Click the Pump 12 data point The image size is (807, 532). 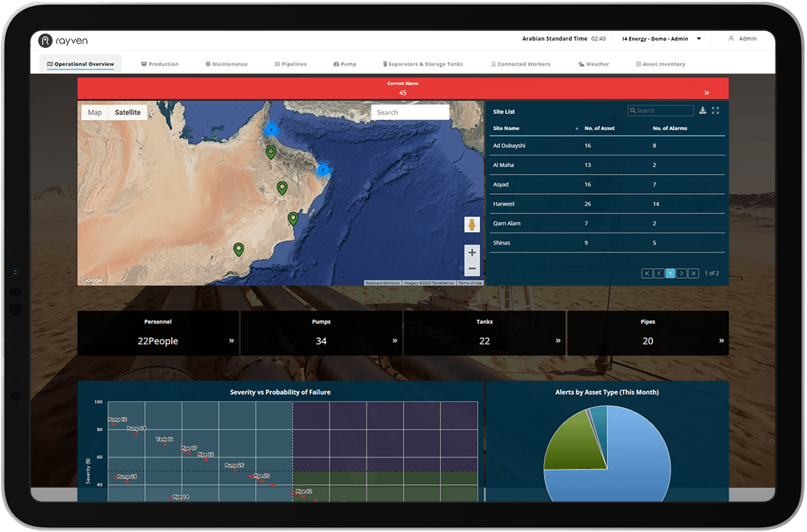pyautogui.click(x=113, y=424)
